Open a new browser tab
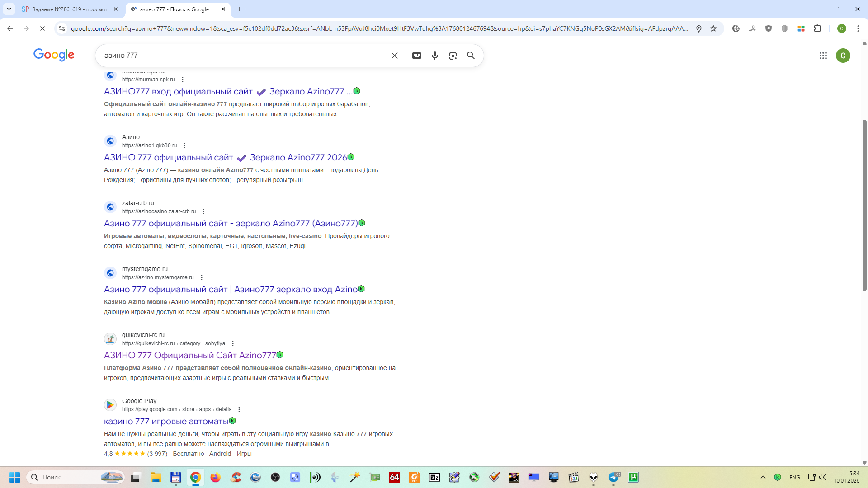Screen dimensions: 868x488 click(x=240, y=9)
